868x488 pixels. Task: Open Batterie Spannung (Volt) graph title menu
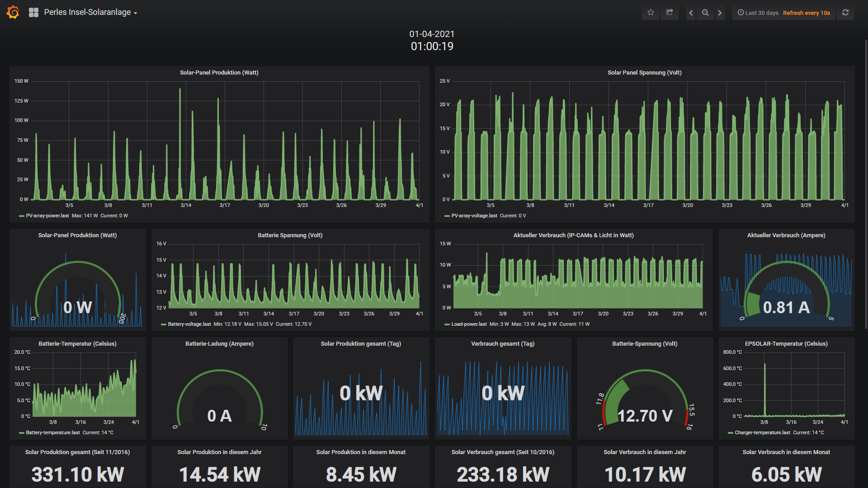pos(290,235)
